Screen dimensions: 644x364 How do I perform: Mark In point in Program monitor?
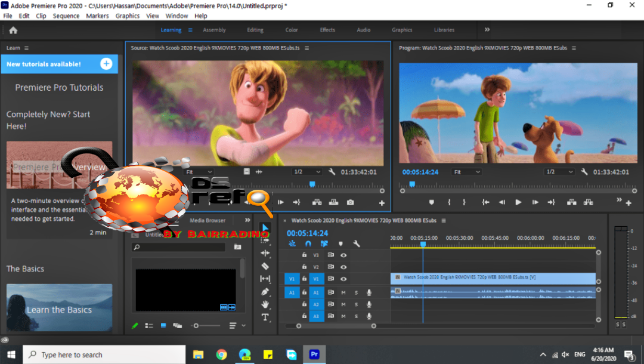[x=449, y=202]
